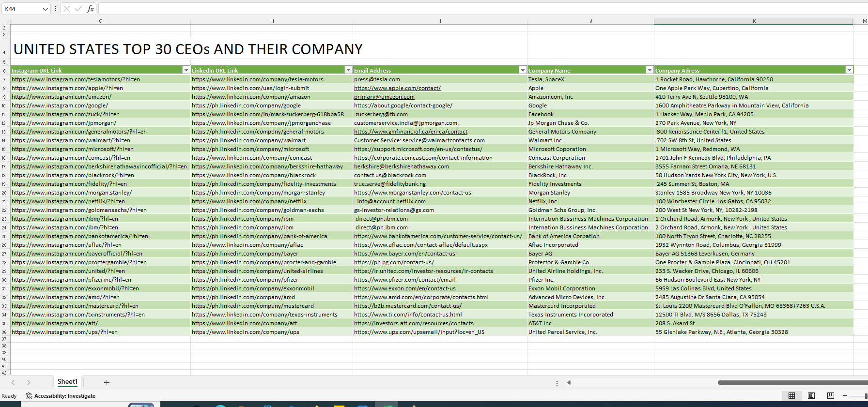Click the formula bar options dots
The height and width of the screenshot is (407, 868).
[x=56, y=9]
